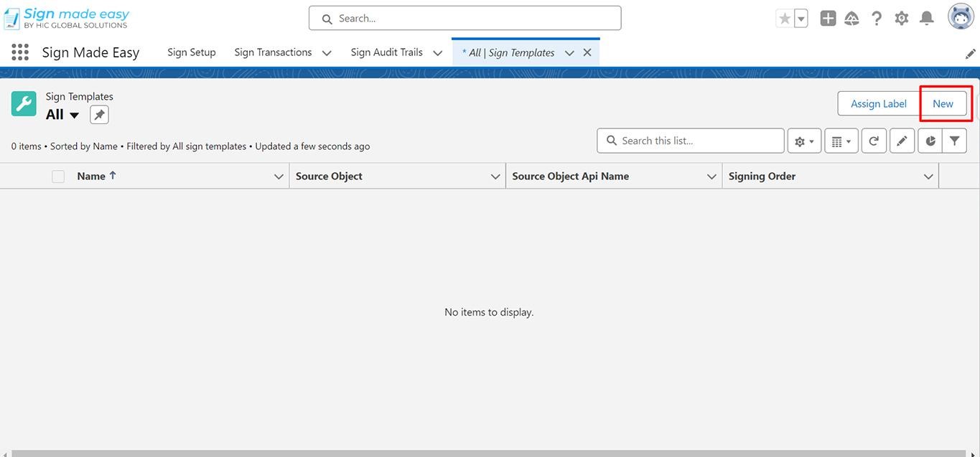Screen dimensions: 980x457
Task: Click the New button
Action: point(943,104)
